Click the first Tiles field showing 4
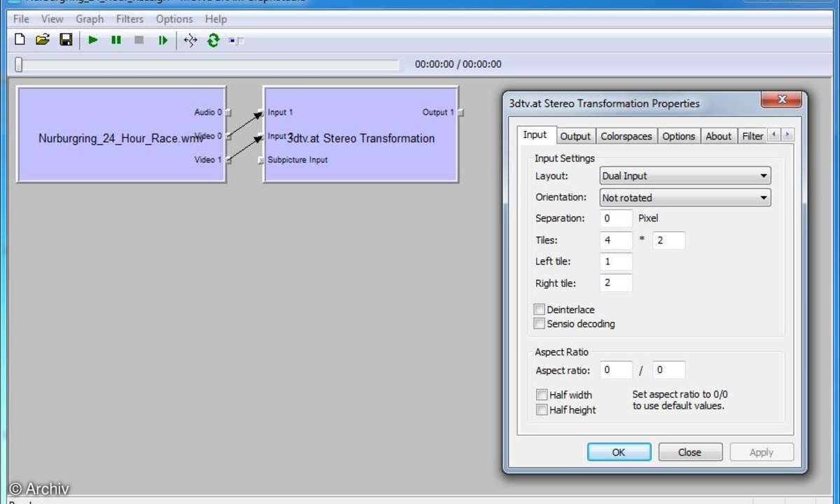840x504 pixels. point(616,240)
